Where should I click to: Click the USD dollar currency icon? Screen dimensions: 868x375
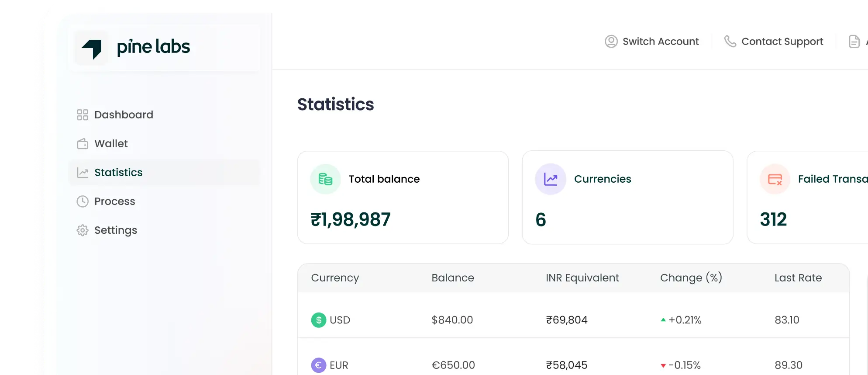point(319,320)
